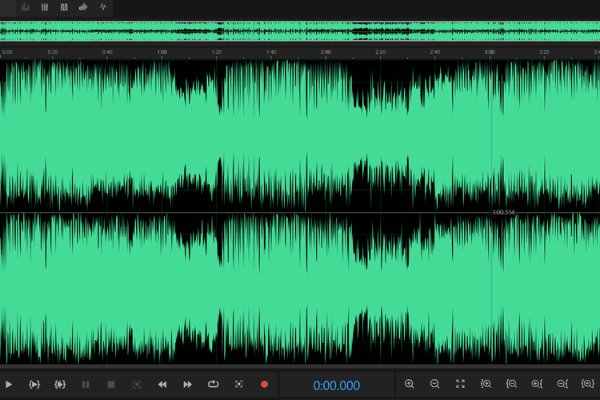Toggle the Skip Selection button beside Loop
600x400 pixels.
239,384
